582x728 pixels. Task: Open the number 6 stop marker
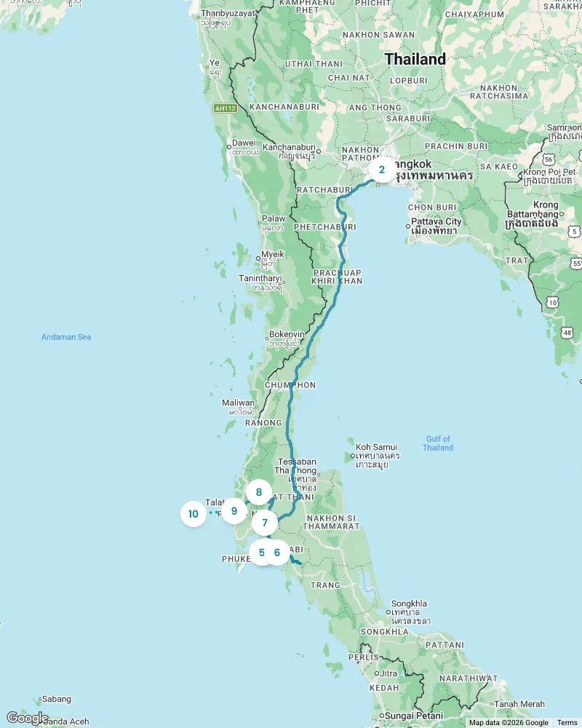[x=277, y=553]
